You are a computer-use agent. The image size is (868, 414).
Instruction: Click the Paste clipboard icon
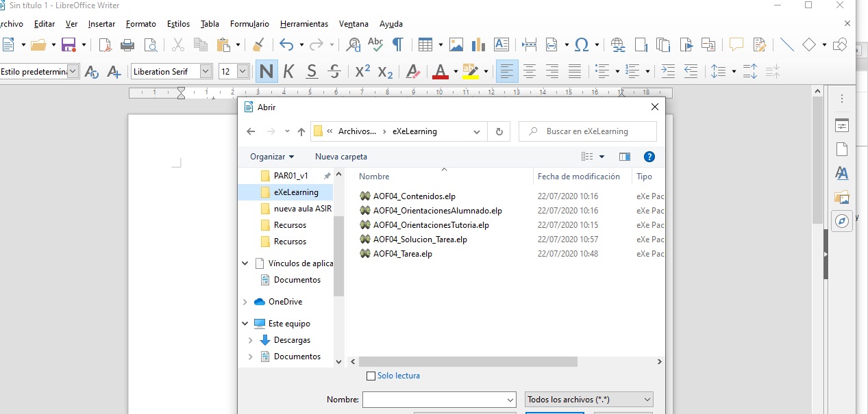click(x=223, y=45)
